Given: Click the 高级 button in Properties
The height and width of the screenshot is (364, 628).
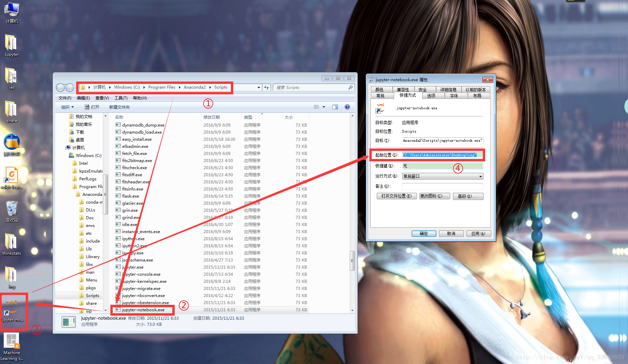Looking at the screenshot, I should pos(468,196).
